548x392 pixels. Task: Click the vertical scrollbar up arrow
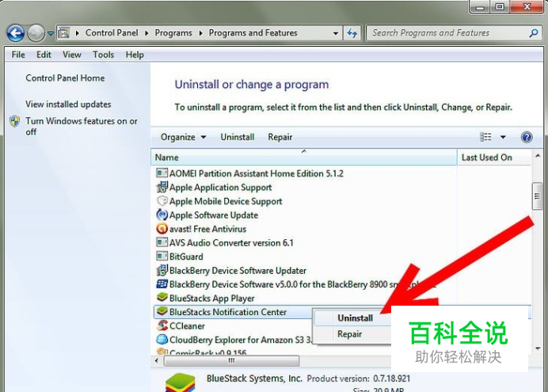(538, 156)
